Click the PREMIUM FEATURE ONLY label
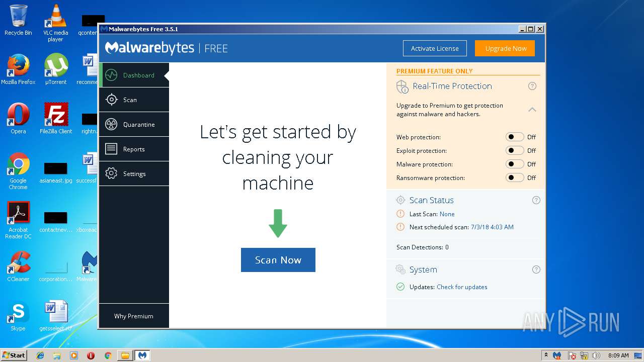The image size is (644, 362). [435, 71]
